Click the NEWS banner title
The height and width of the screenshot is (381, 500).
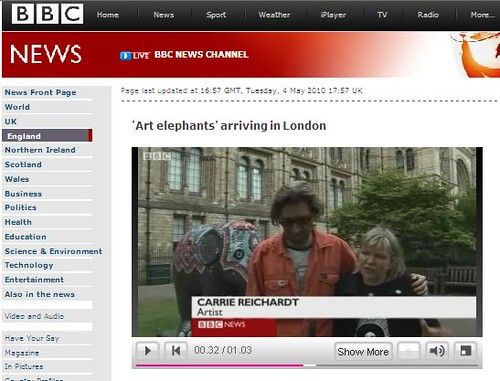point(46,54)
